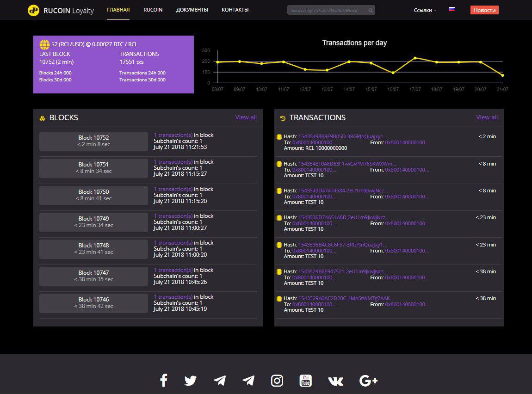The height and width of the screenshot is (394, 532).
Task: Click the 16/07 data point on chart
Action: pyautogui.click(x=393, y=73)
